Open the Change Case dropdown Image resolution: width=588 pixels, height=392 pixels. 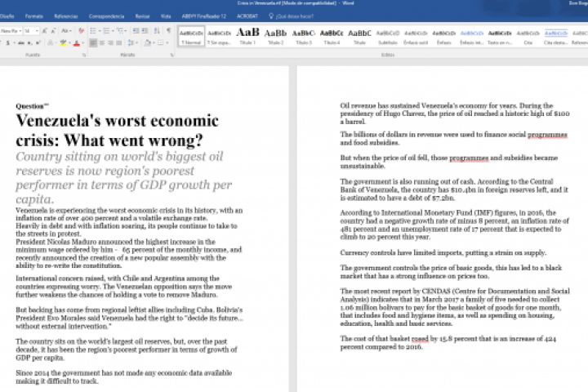(x=66, y=31)
